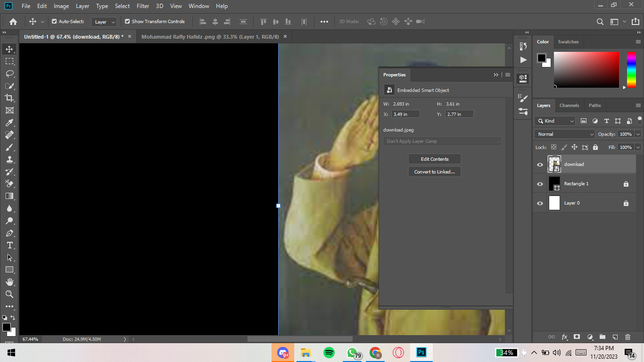Click Convert to Linked button
This screenshot has height=362, width=644.
coord(434,171)
